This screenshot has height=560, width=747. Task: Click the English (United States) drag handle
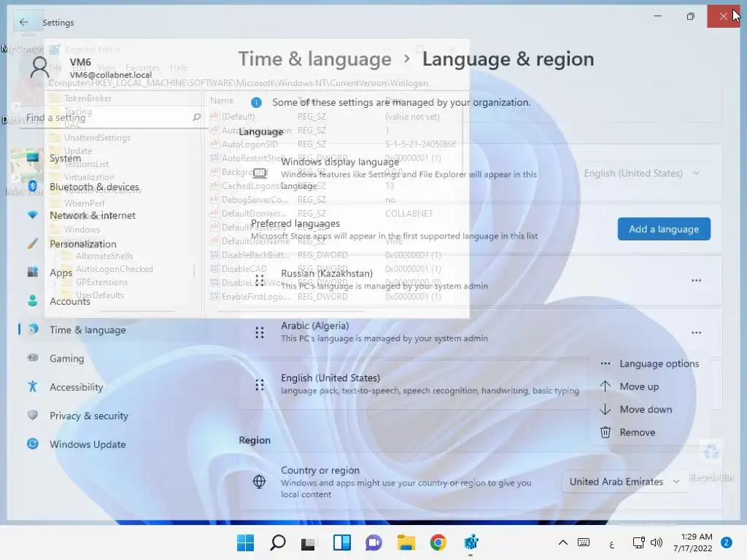[x=260, y=385]
